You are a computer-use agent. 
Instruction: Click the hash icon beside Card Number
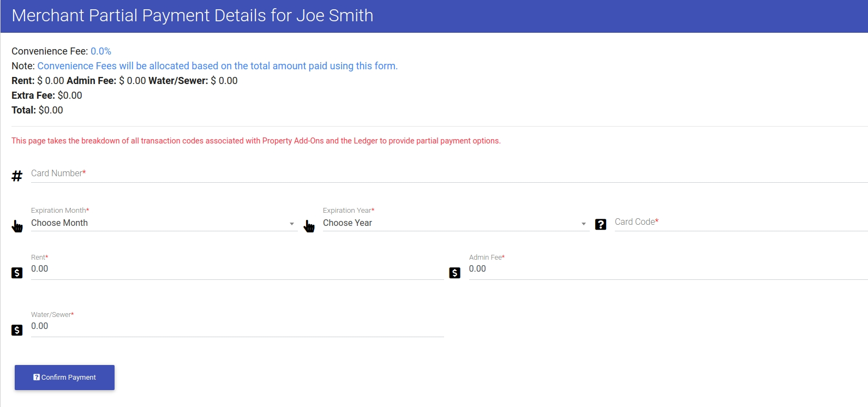(x=17, y=176)
